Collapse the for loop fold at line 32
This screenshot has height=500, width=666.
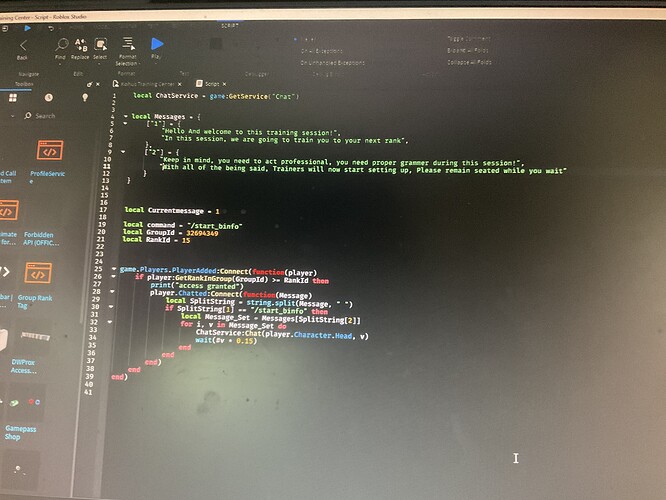point(110,322)
